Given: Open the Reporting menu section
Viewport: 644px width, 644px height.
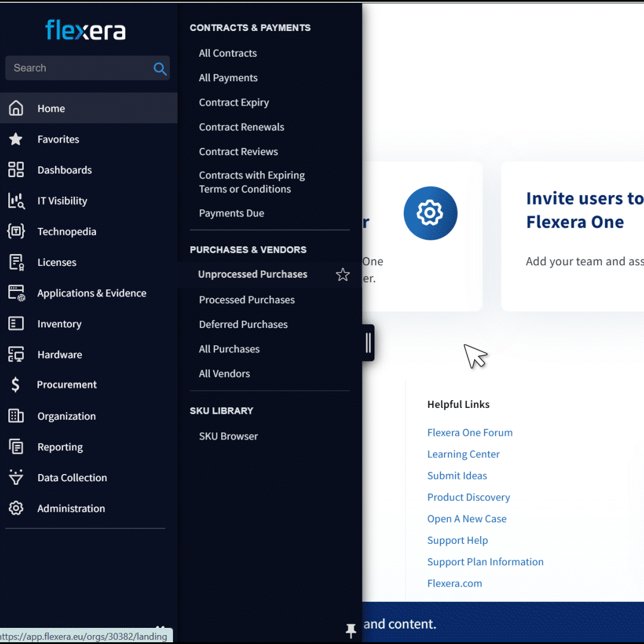Looking at the screenshot, I should click(x=60, y=447).
